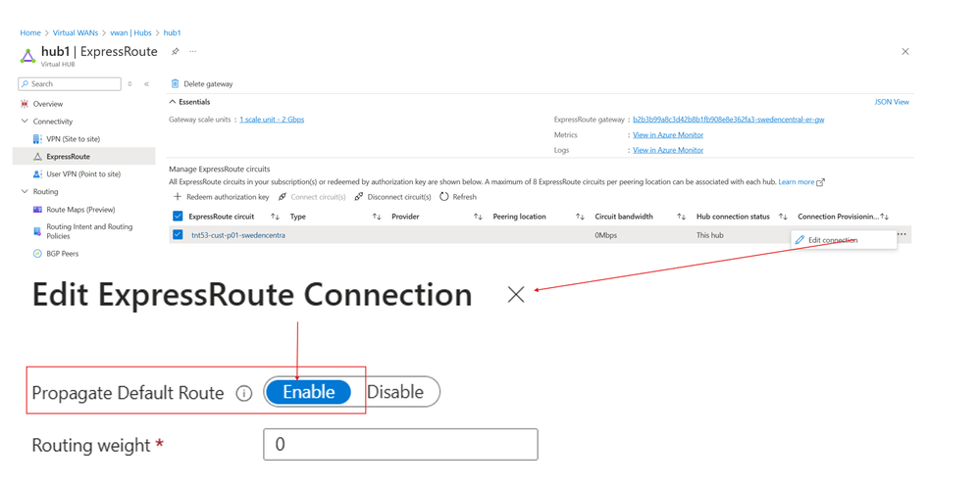980x490 pixels.
Task: Show info for Propagate Default Route
Action: [243, 393]
